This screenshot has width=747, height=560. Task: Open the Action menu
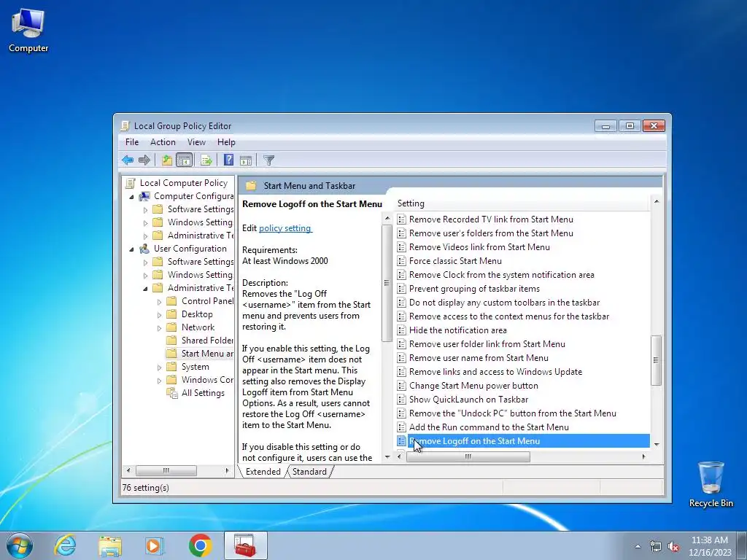coord(163,142)
